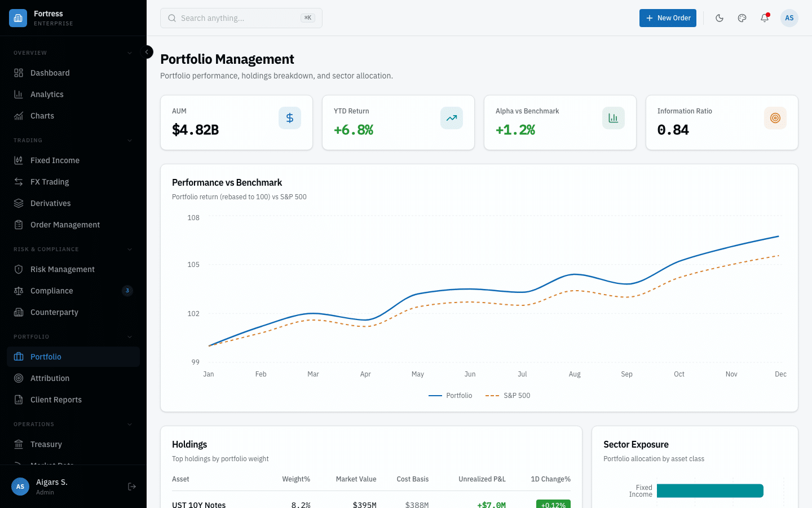Click the Risk Management shield icon

[19, 269]
